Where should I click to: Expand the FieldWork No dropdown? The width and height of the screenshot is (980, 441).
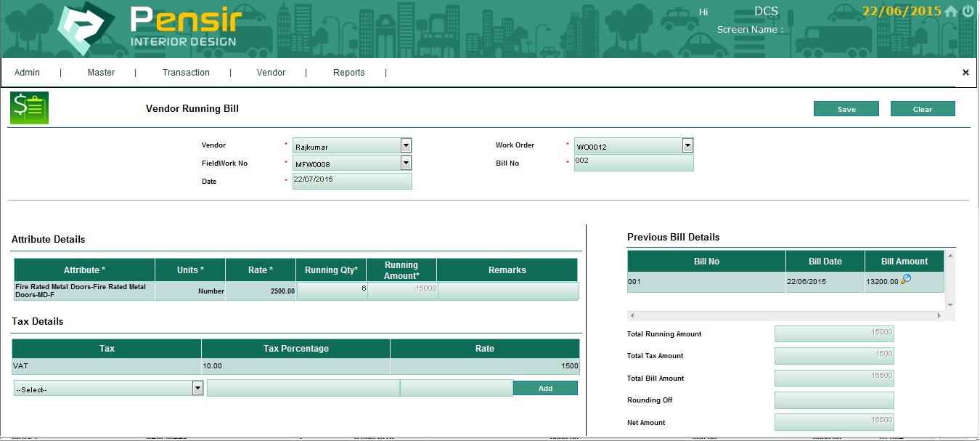coord(406,163)
